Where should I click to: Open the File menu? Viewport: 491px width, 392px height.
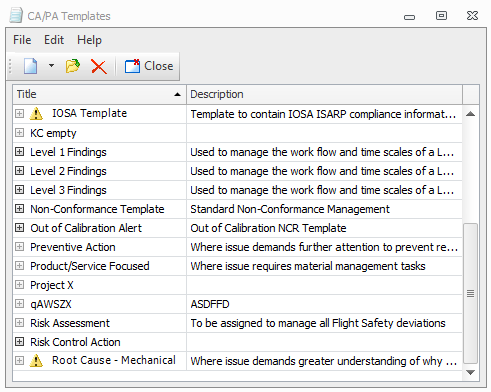(22, 40)
